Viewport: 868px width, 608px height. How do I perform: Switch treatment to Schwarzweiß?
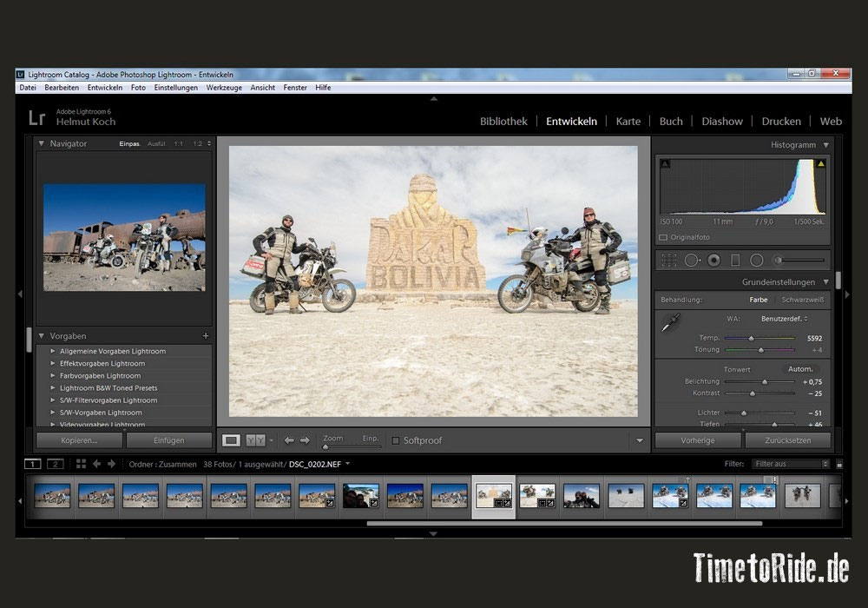[803, 300]
